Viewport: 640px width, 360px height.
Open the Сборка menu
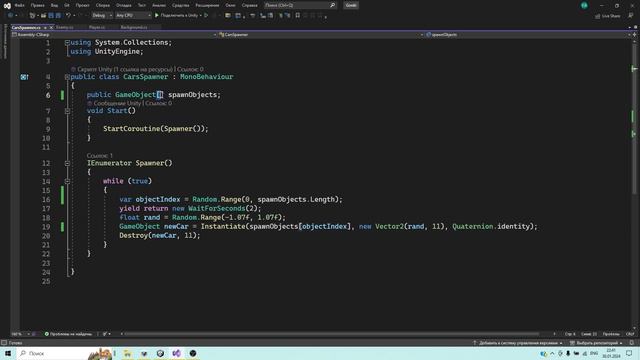tap(103, 5)
